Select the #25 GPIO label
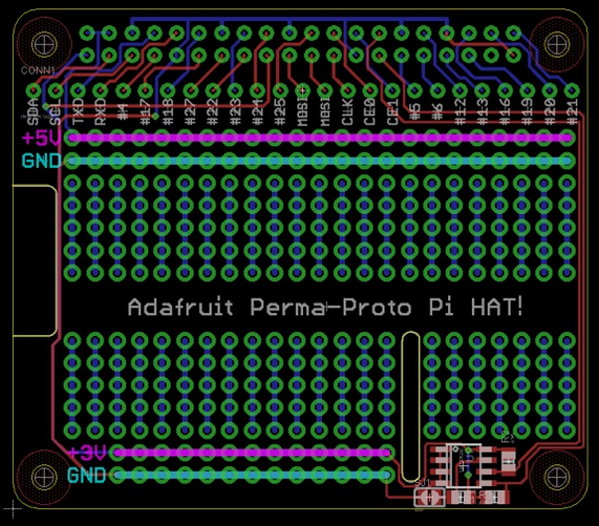 coord(280,112)
